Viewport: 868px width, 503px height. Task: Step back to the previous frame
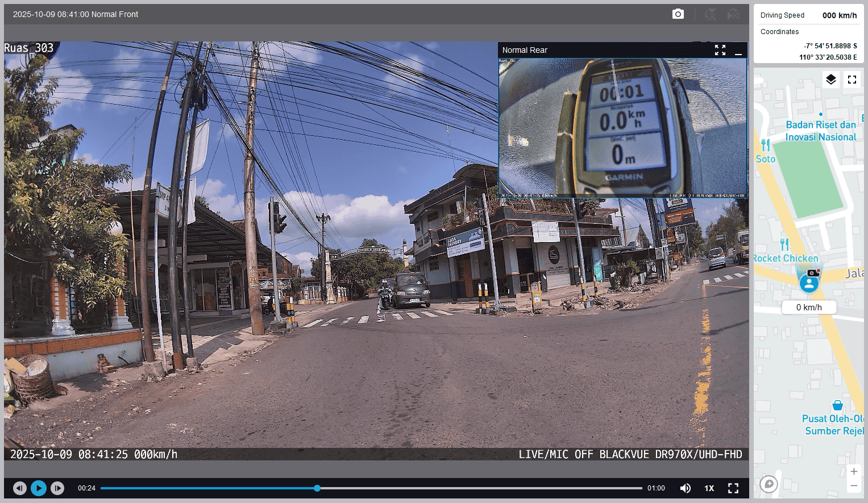click(x=20, y=488)
